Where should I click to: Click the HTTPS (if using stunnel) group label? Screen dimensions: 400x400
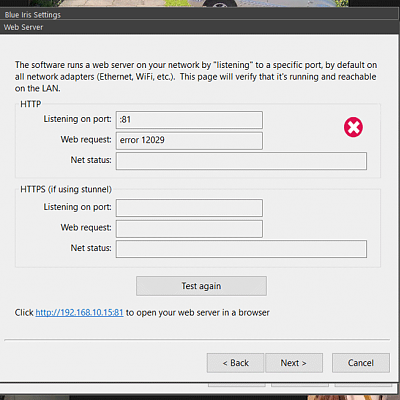click(66, 189)
